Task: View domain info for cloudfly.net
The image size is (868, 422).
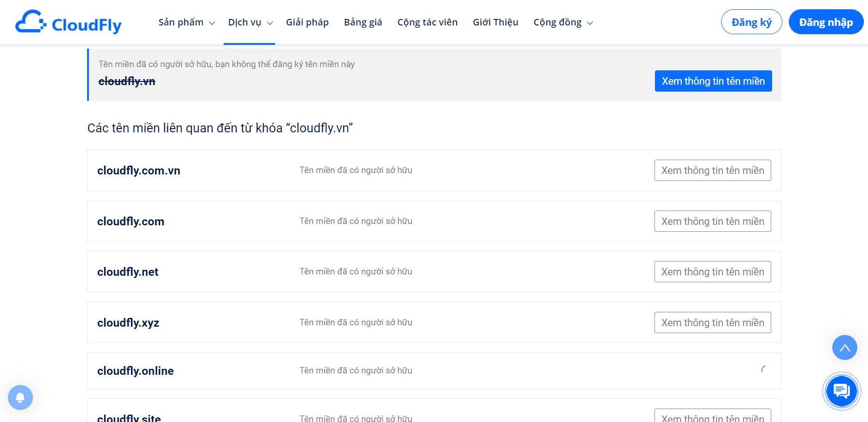Action: (x=713, y=272)
